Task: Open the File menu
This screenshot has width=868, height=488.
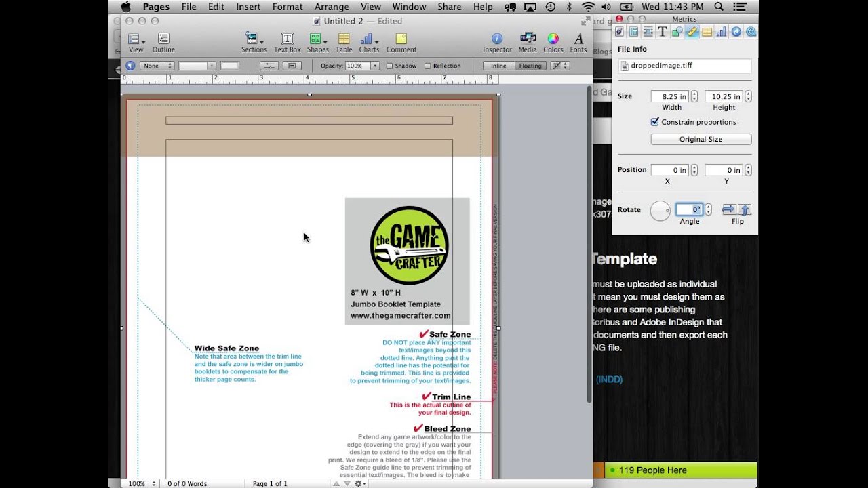Action: [189, 7]
